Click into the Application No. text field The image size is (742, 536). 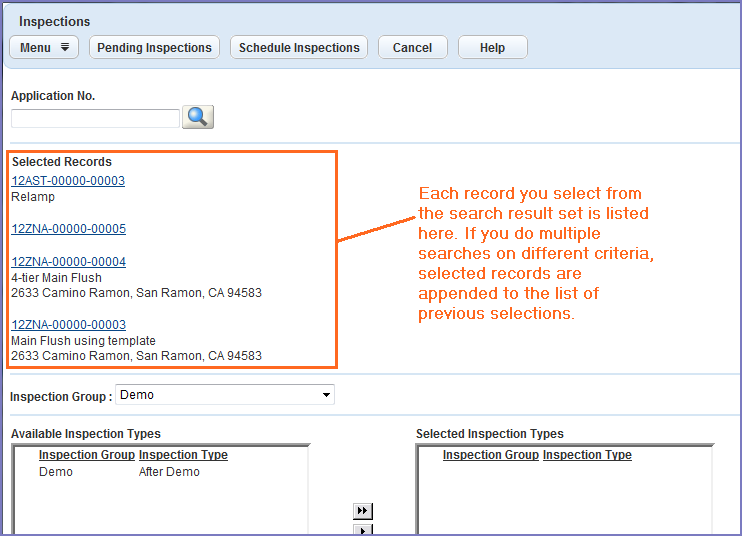[95, 118]
